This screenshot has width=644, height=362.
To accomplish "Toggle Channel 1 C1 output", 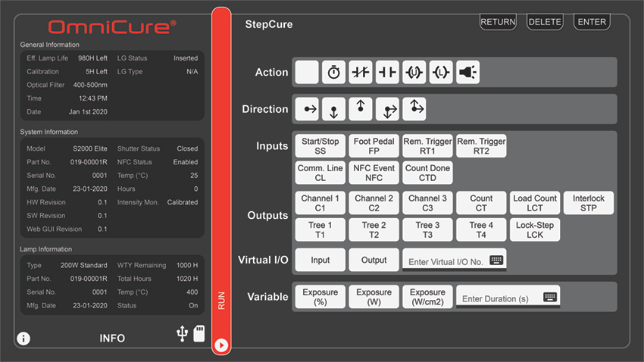I will click(320, 203).
